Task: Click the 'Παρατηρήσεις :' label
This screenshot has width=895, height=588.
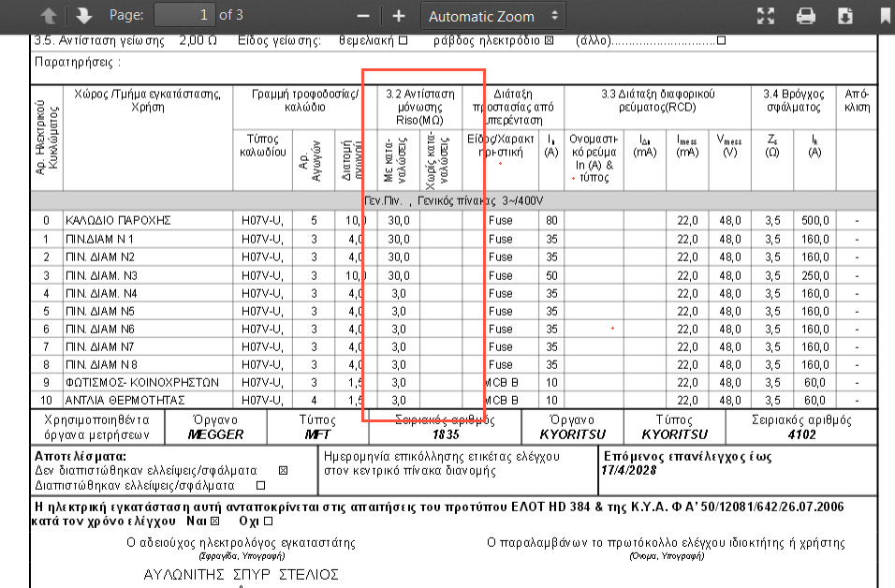Action: [78, 62]
